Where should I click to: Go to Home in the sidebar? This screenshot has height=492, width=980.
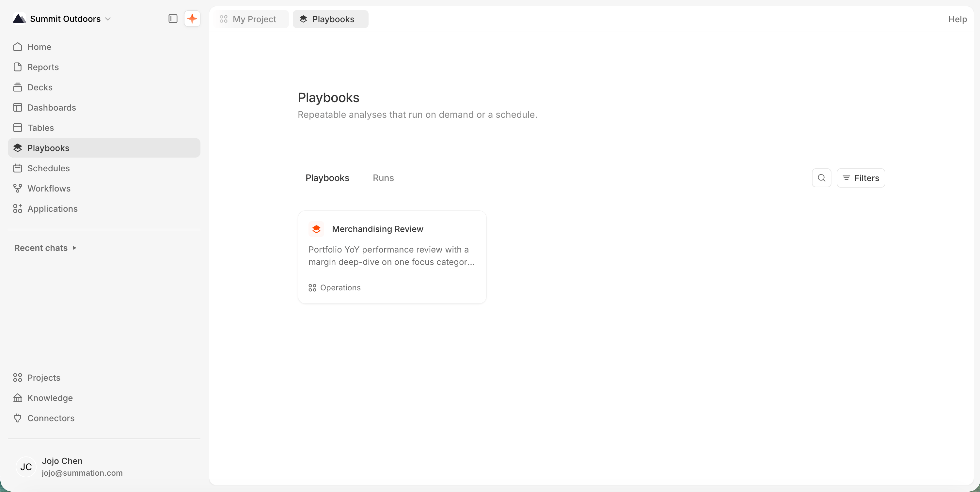(104, 47)
